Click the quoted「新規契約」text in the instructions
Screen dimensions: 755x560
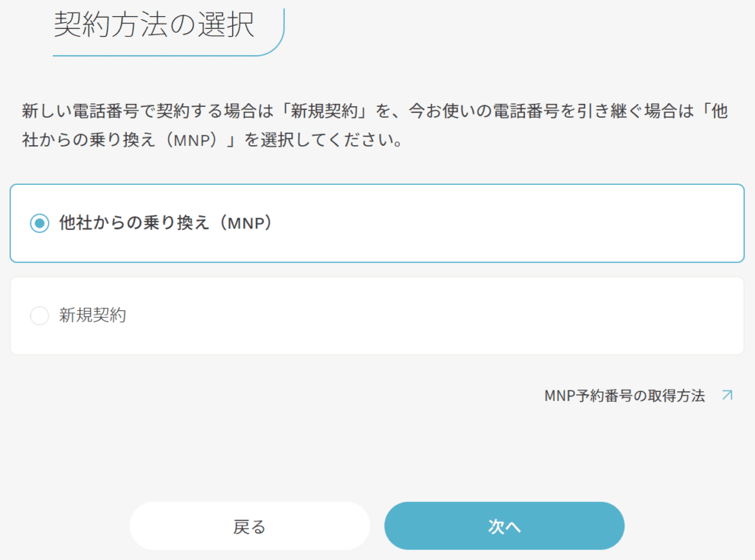324,111
